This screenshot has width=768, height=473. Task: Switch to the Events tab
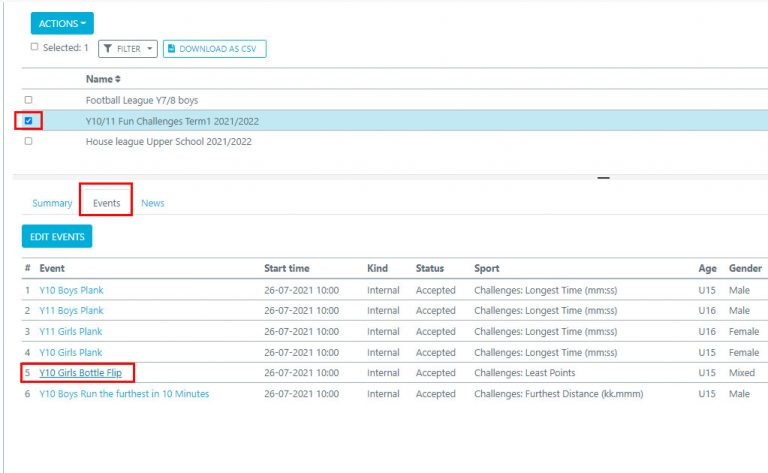[106, 203]
